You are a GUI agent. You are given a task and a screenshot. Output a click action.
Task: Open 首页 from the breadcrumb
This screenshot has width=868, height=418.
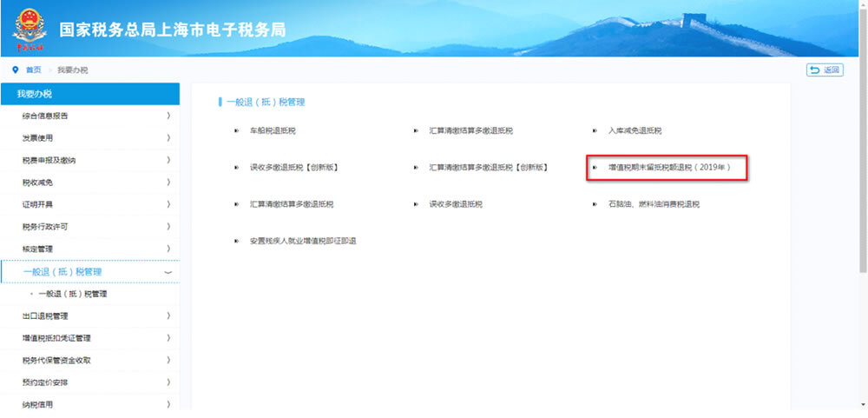(33, 70)
